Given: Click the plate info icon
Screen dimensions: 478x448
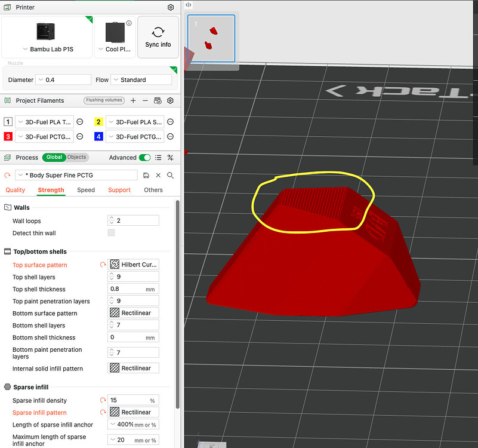Looking at the screenshot, I should point(129,23).
